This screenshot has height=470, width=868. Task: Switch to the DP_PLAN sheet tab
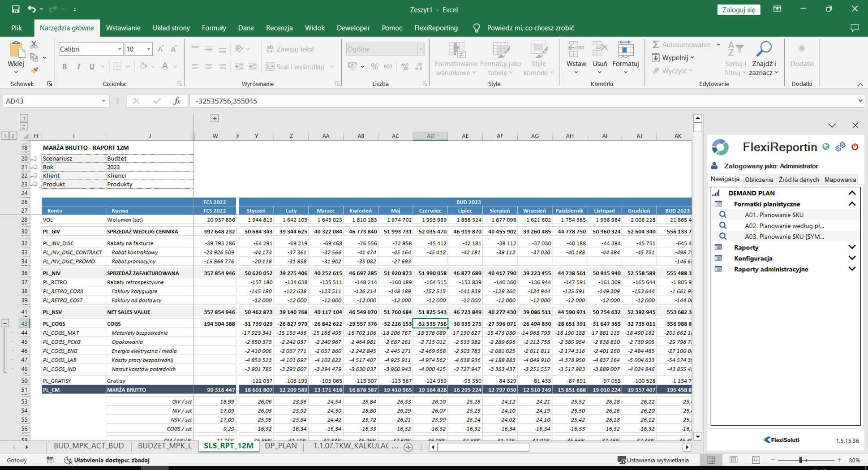coord(281,446)
